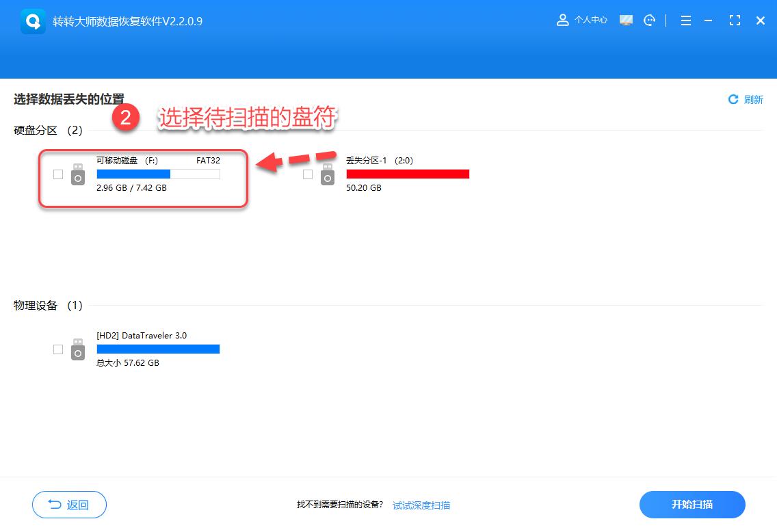Select the 丢失分区-1 checkbox
Image resolution: width=777 pixels, height=532 pixels.
click(x=307, y=174)
